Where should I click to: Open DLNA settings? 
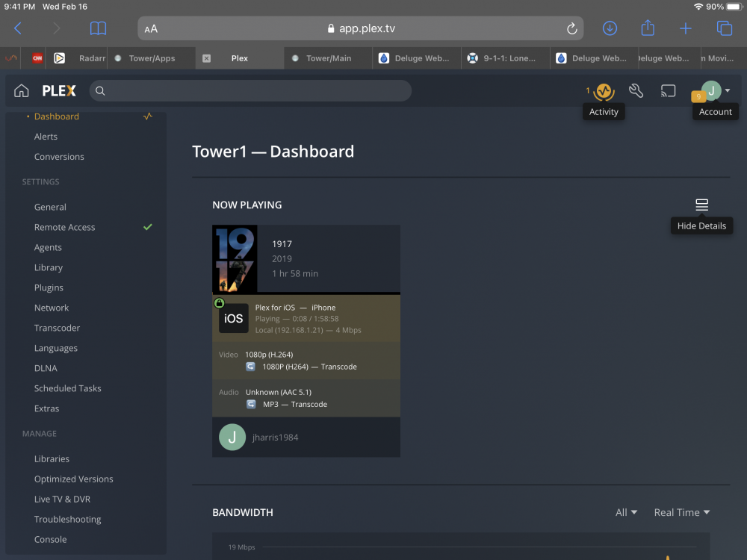(46, 368)
